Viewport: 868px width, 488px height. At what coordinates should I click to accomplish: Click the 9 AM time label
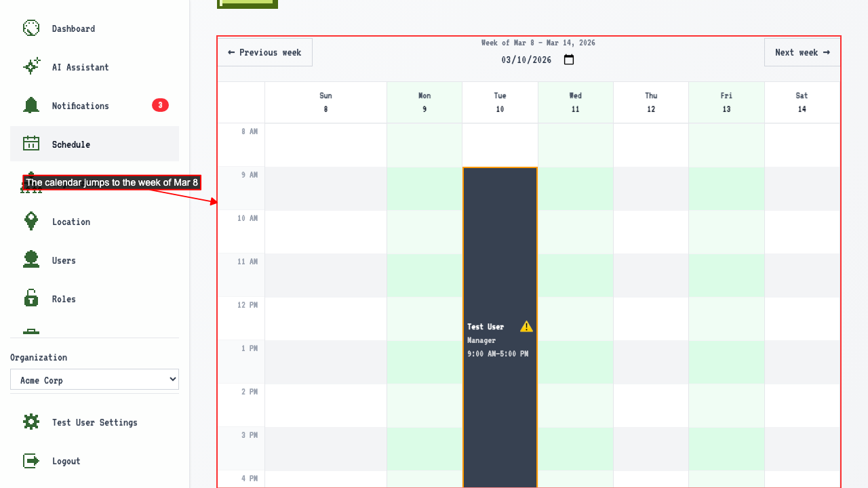(250, 175)
